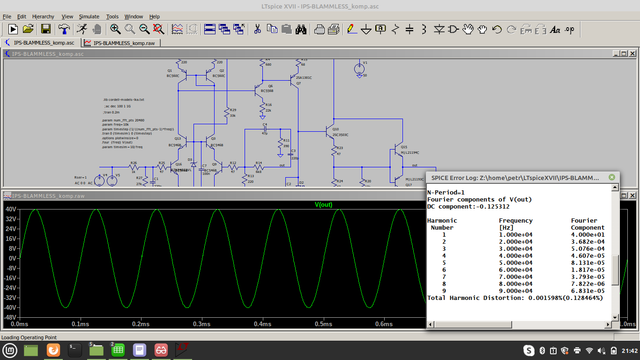Switch to IPS-BLAMMLESS_komp.asc tab
The height and width of the screenshot is (360, 640).
pyautogui.click(x=40, y=42)
